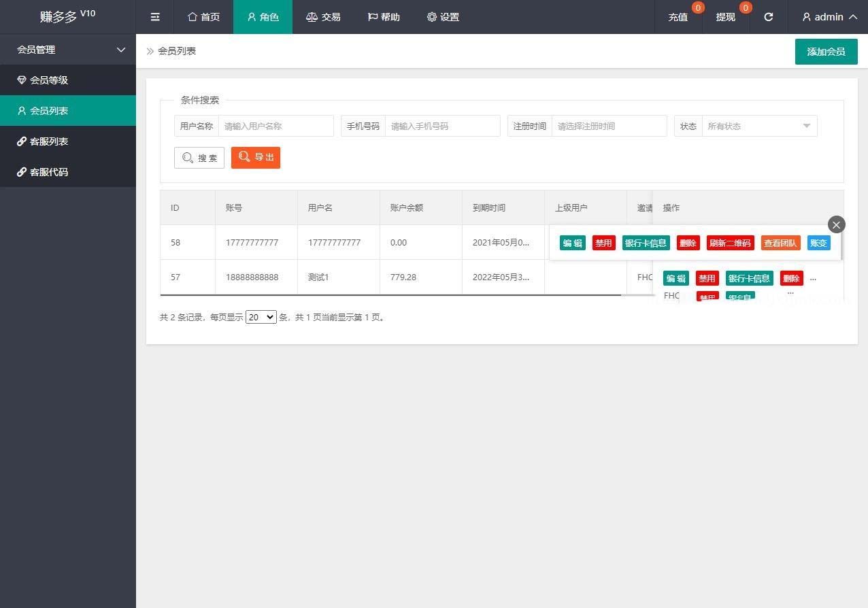Click the 用户名称 input field

click(276, 126)
